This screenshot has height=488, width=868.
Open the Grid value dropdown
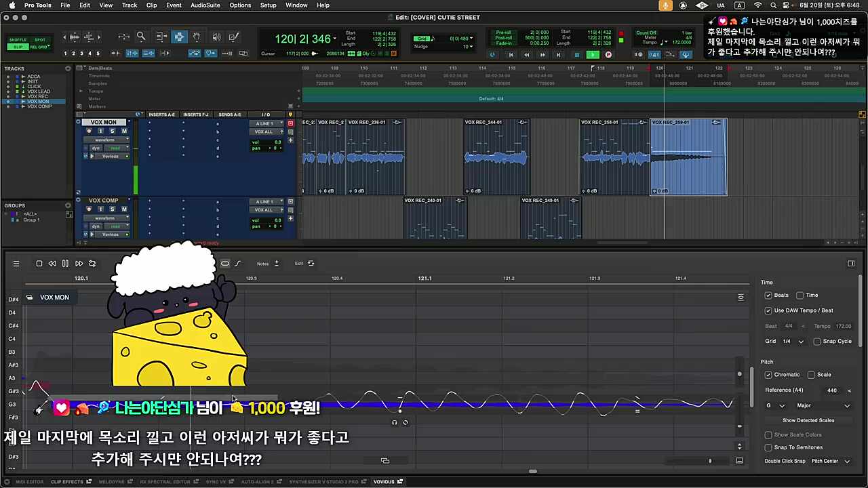pos(472,39)
